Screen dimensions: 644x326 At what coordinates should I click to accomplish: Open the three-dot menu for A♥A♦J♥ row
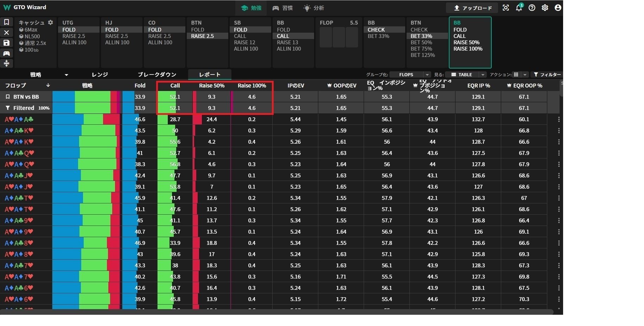click(x=559, y=187)
